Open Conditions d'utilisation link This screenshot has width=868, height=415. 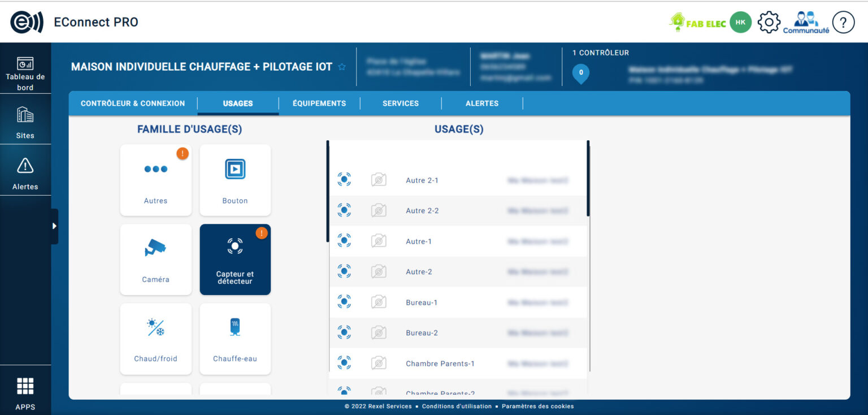tap(457, 407)
